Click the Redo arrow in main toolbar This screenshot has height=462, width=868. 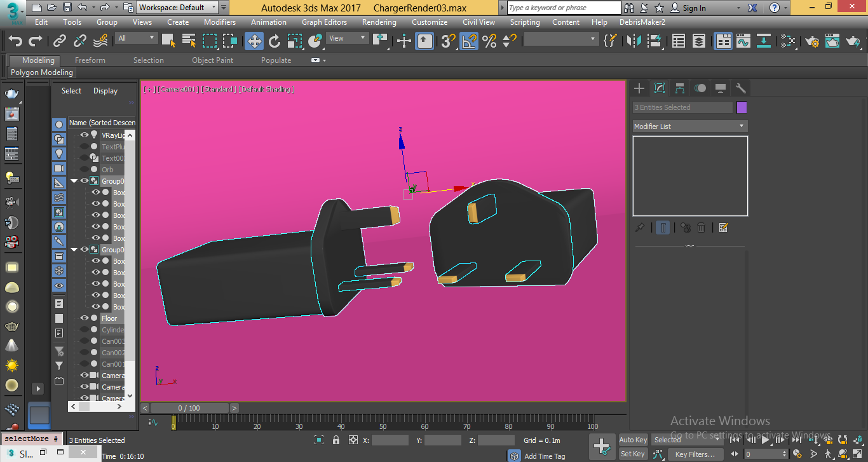coord(36,41)
